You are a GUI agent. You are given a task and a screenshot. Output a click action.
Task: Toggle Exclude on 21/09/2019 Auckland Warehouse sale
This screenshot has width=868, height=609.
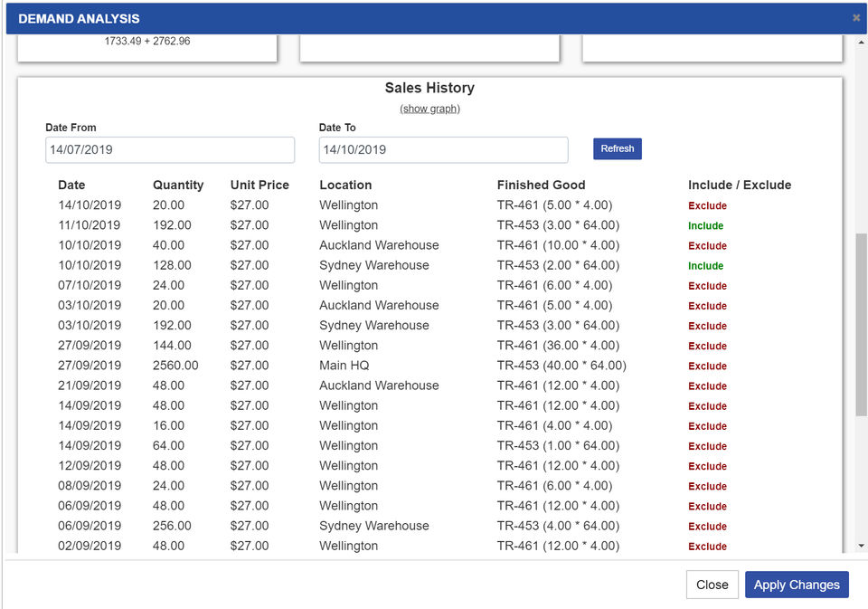coord(707,386)
